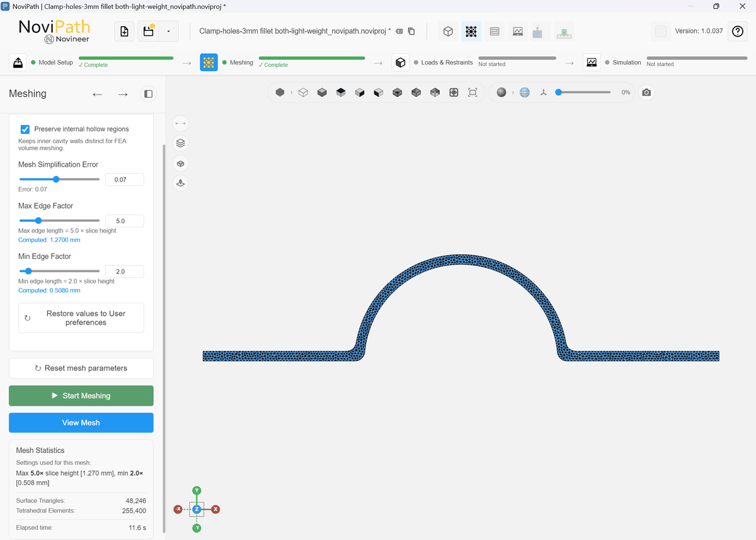Open the help question mark icon
756x540 pixels.
tap(738, 32)
